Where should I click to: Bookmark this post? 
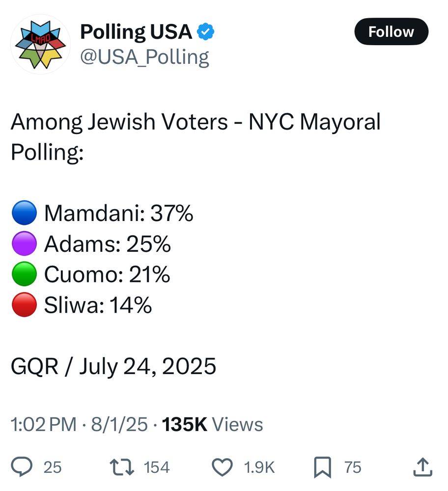322,467
